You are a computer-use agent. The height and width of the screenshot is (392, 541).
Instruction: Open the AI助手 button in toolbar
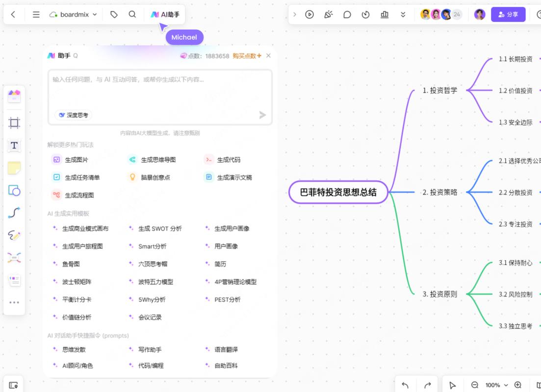point(165,15)
